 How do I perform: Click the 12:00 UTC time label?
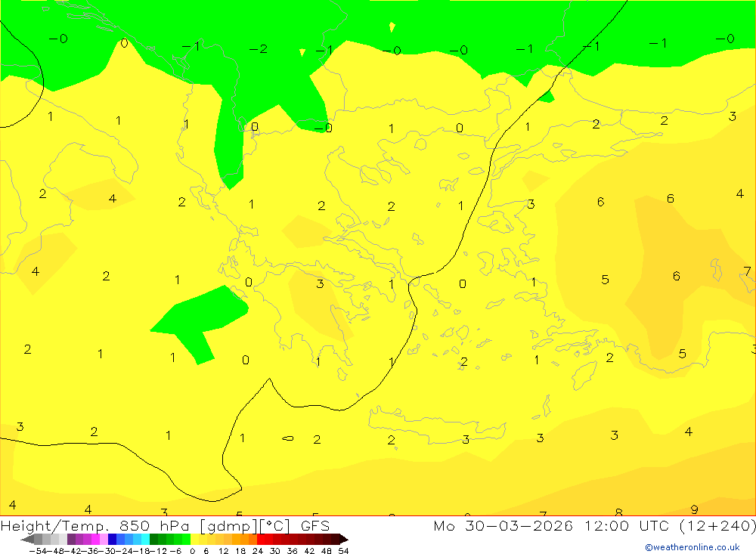point(629,526)
